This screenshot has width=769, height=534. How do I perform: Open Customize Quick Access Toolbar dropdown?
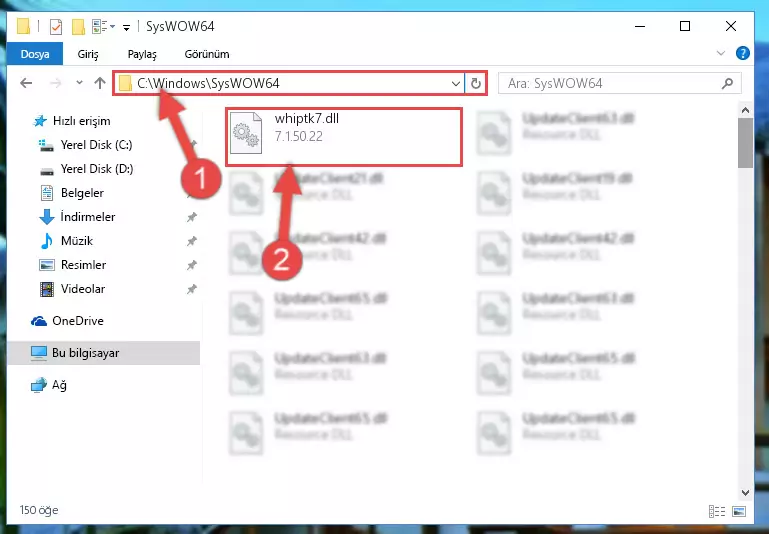(x=127, y=27)
